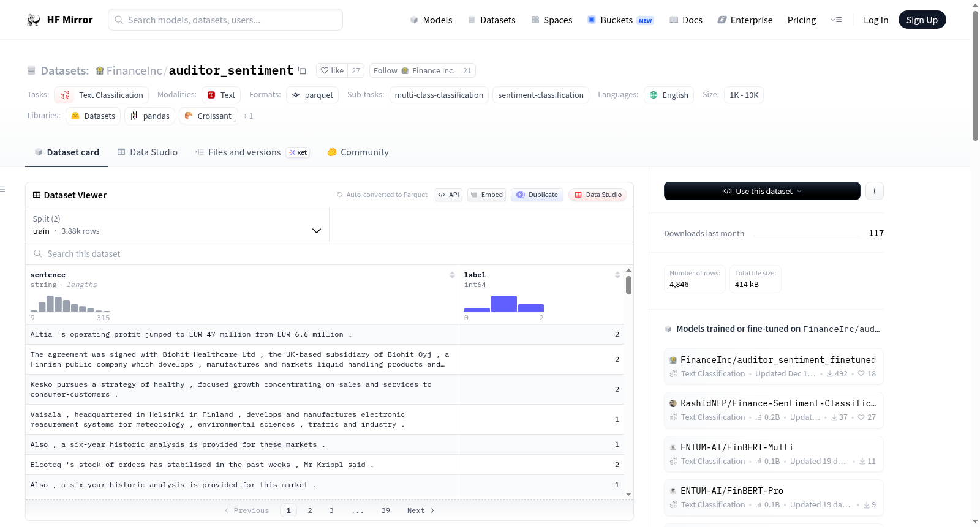Click the like heart button
The height and width of the screenshot is (527, 980).
click(332, 70)
